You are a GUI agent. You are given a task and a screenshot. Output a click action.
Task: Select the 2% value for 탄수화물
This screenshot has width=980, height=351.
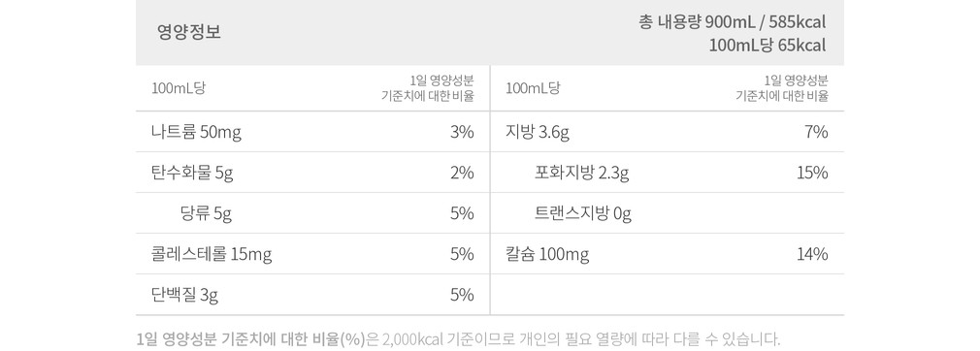[462, 173]
